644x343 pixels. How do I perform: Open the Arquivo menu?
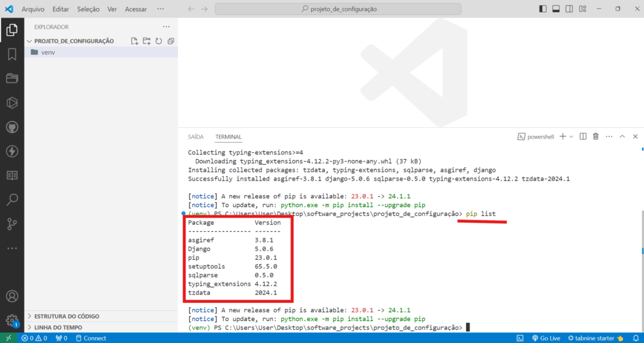(33, 9)
